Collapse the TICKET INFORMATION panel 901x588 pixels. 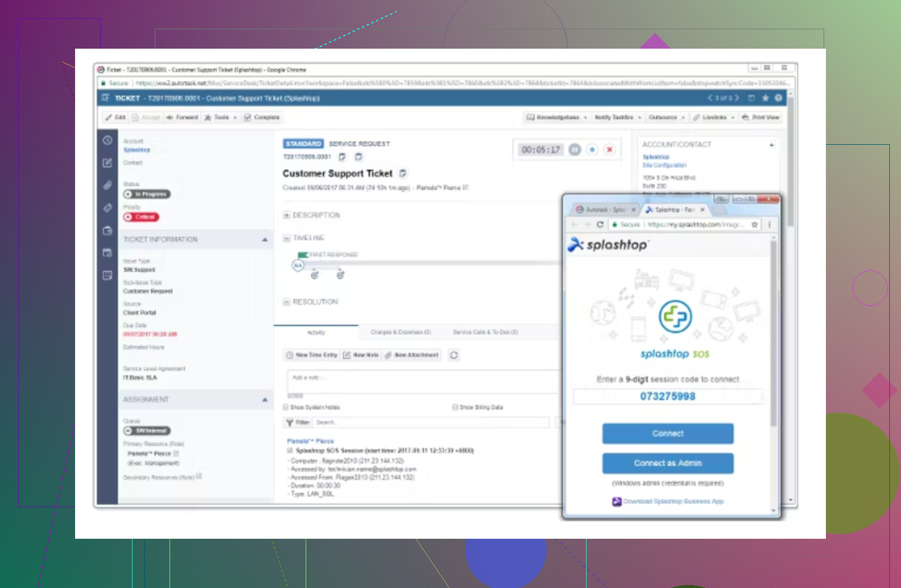point(265,240)
